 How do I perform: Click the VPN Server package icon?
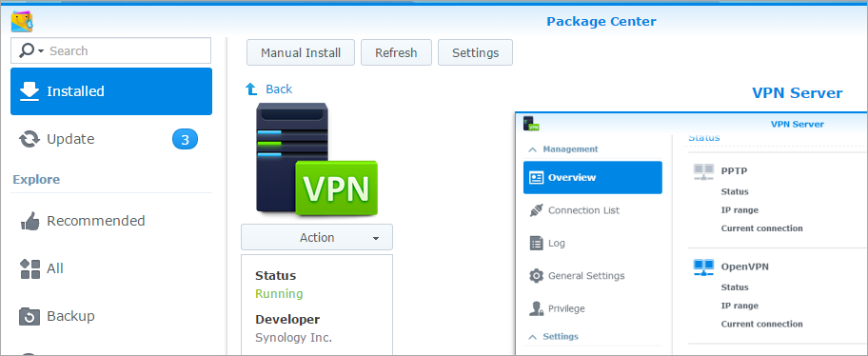(x=317, y=160)
